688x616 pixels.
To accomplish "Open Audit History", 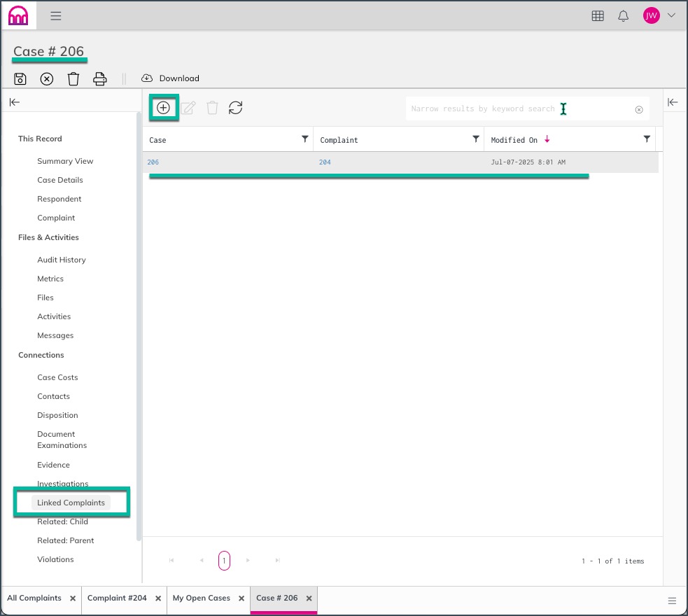I will pyautogui.click(x=62, y=260).
